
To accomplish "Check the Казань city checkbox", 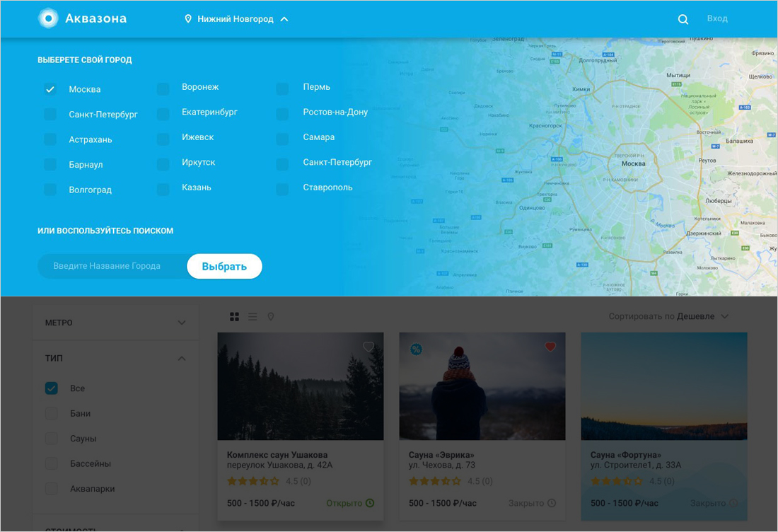I will (163, 189).
